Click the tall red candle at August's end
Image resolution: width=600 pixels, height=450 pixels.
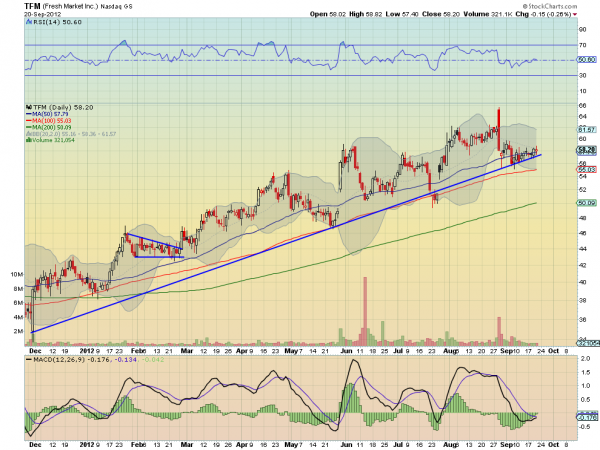[499, 130]
